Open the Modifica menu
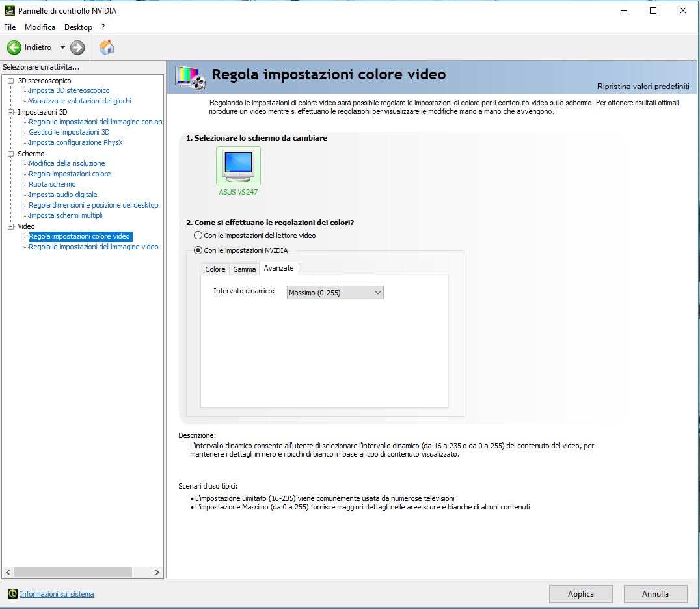This screenshot has height=609, width=700. [40, 27]
